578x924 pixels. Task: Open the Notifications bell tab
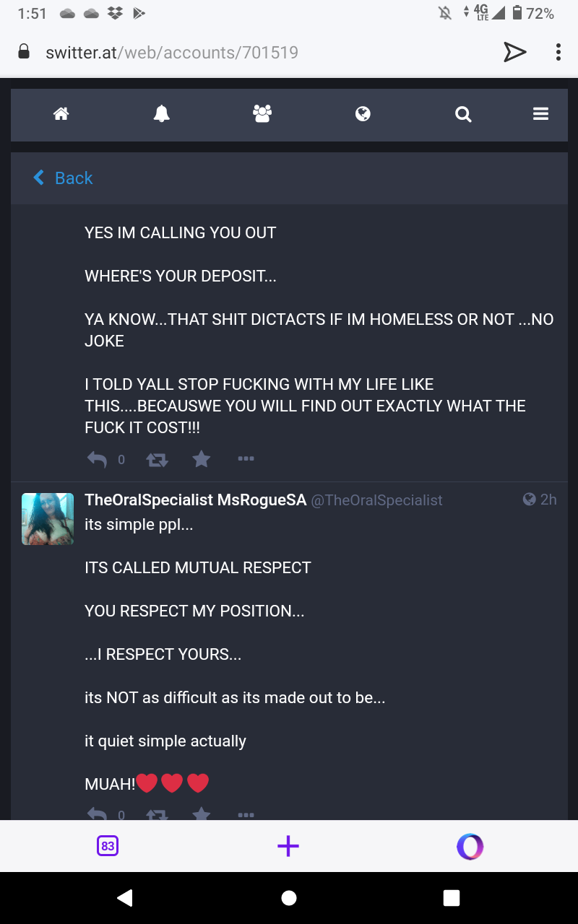[161, 114]
